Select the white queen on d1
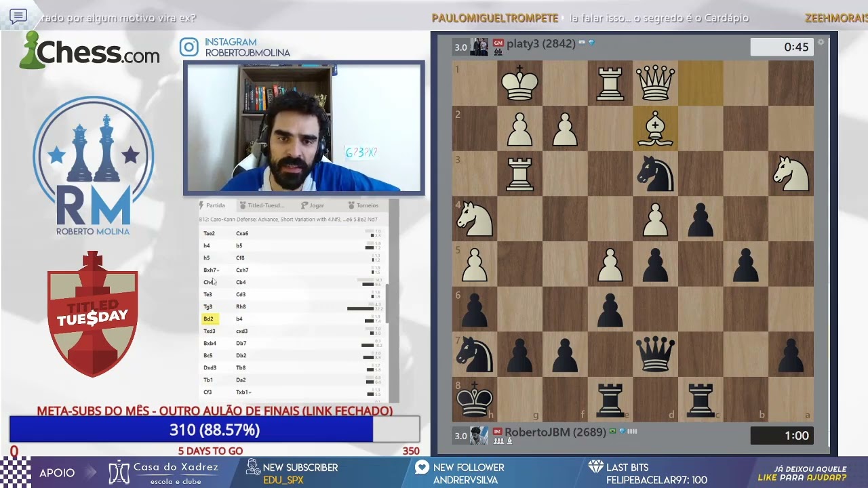This screenshot has height=488, width=868. tap(655, 83)
